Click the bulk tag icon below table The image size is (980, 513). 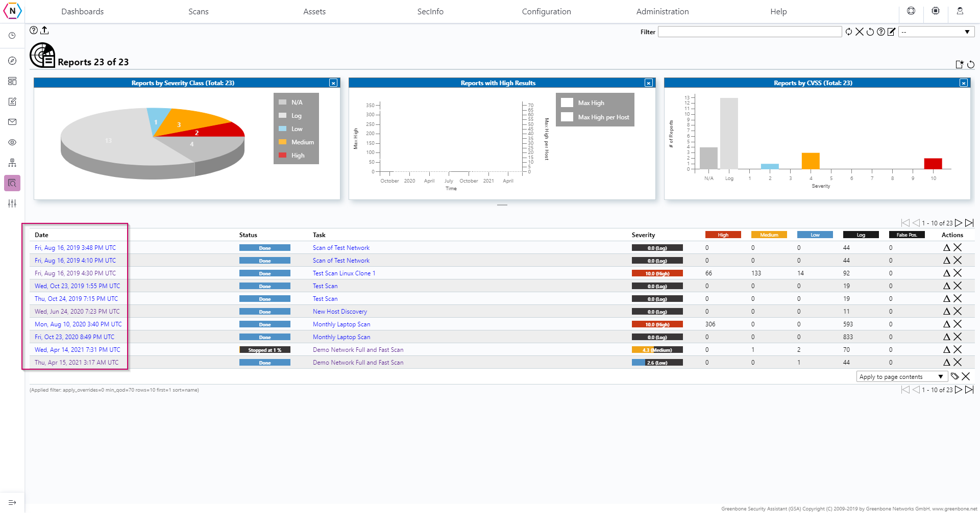point(955,376)
